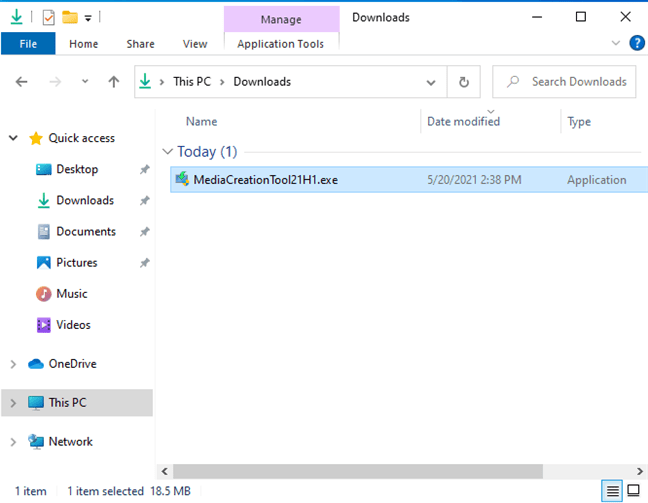Open Pictures in the navigation pane
Viewport: 648px width, 503px height.
(76, 262)
